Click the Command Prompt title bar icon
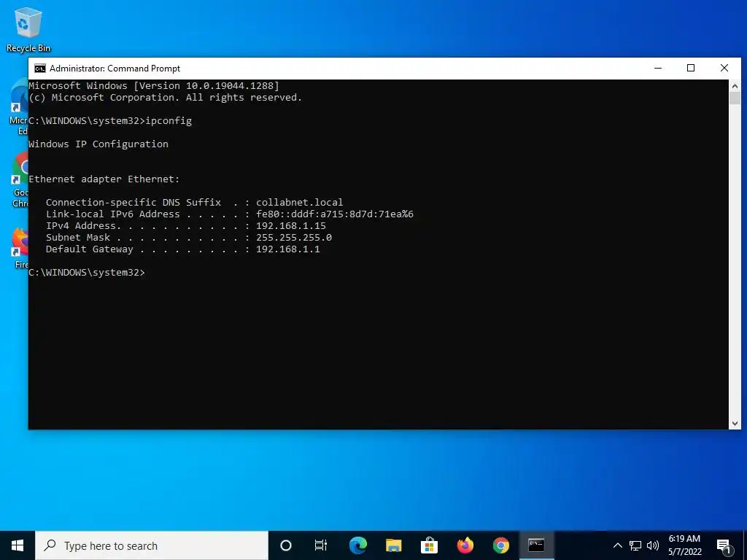 (x=40, y=68)
